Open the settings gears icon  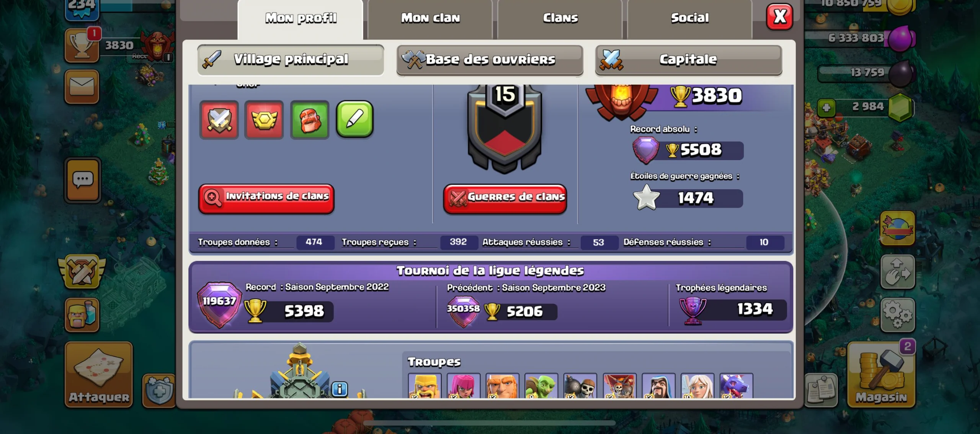(x=898, y=315)
